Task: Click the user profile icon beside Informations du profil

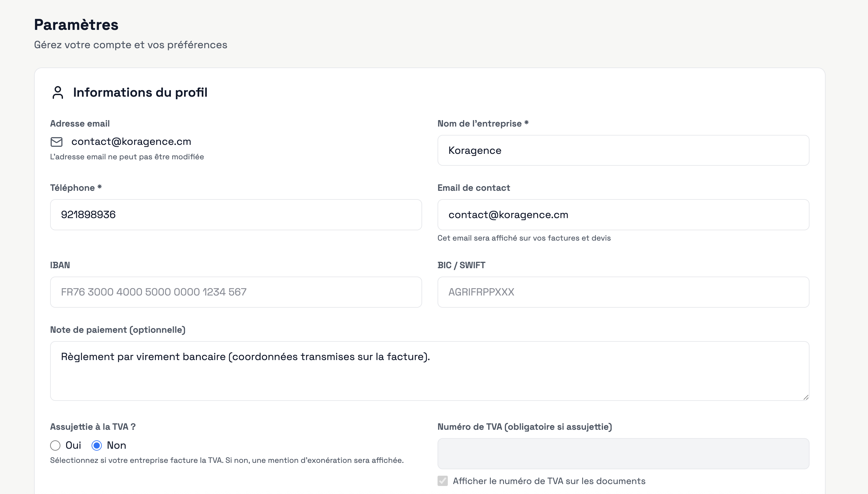Action: click(x=58, y=92)
